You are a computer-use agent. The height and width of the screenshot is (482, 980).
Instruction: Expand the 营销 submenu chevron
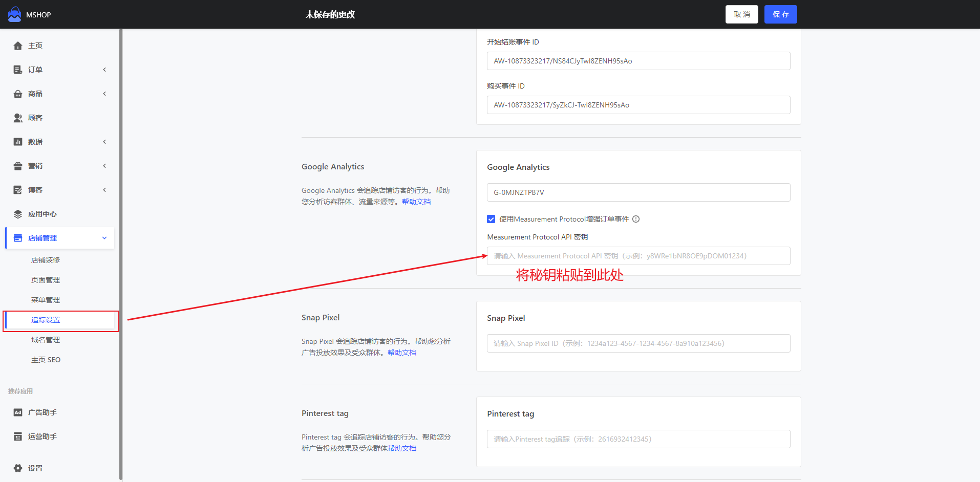tap(104, 166)
